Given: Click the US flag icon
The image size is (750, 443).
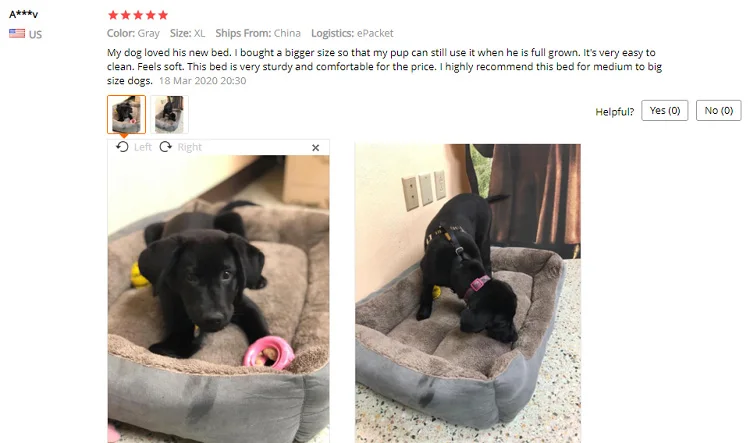Looking at the screenshot, I should (x=17, y=33).
